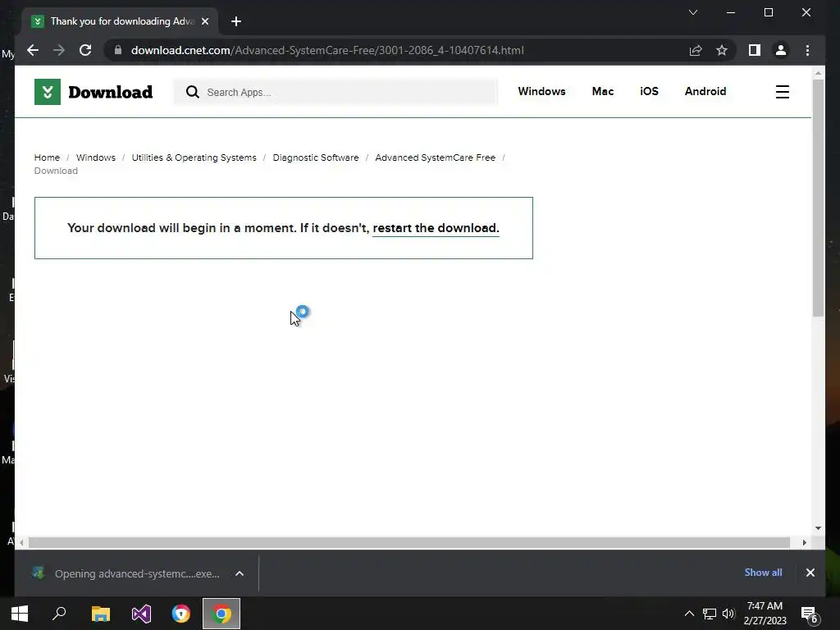The width and height of the screenshot is (840, 630).
Task: Focus the Search Apps field
Action: tap(336, 92)
